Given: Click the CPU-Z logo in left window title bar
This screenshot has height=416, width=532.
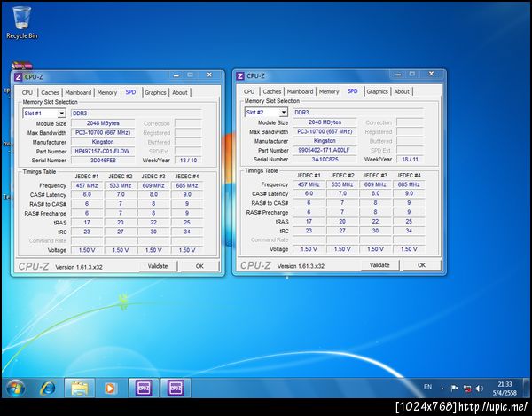Looking at the screenshot, I should pyautogui.click(x=18, y=77).
